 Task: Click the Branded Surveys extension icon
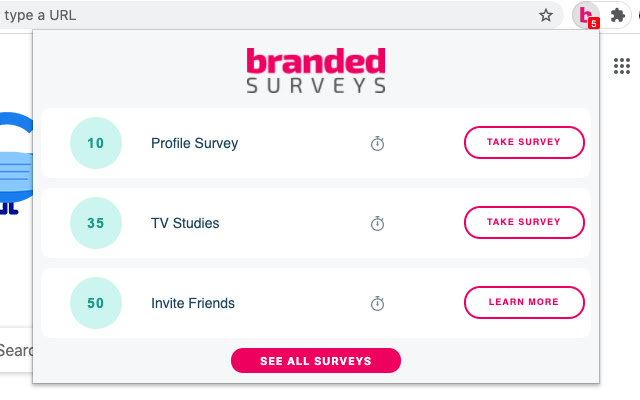pyautogui.click(x=584, y=15)
